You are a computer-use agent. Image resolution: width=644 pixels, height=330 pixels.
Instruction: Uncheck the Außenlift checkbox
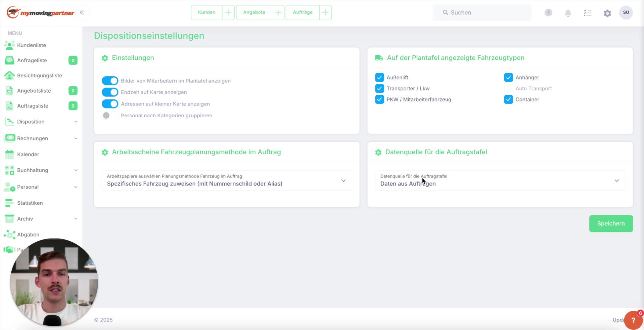click(x=379, y=78)
